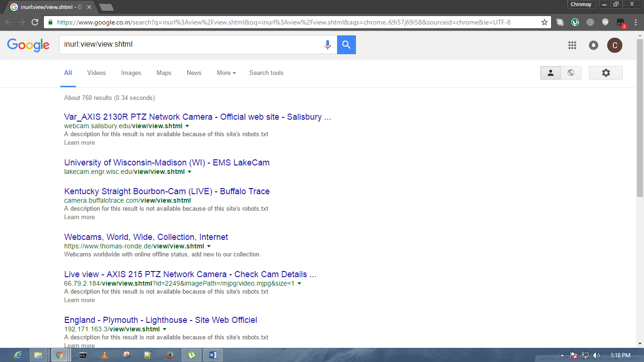Screen dimensions: 644x362
Task: Close the inurl:view/view.shtml tab
Action: coord(89,7)
